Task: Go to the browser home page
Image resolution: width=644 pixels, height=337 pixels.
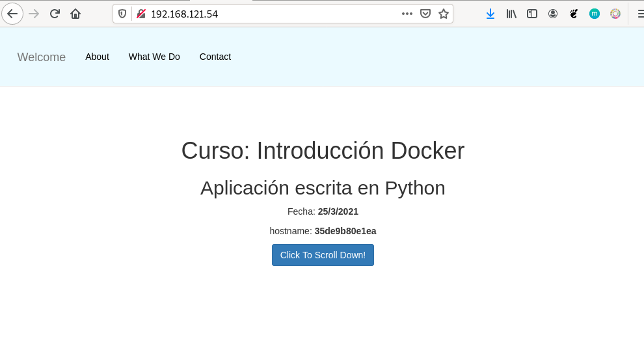Action: [x=75, y=14]
